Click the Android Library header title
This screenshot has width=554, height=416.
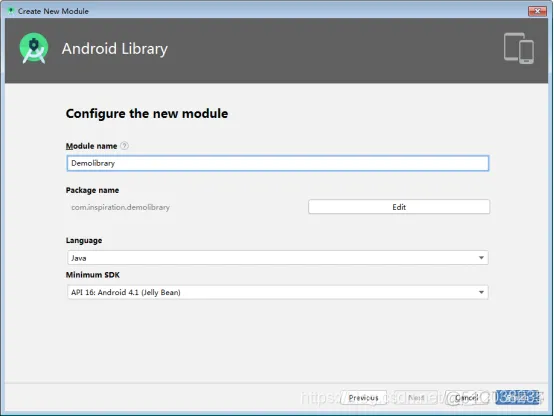114,49
